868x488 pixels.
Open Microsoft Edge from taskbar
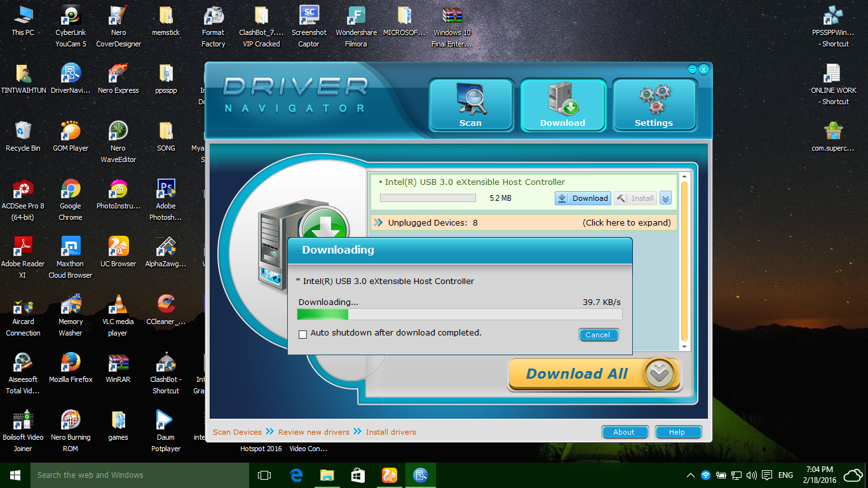click(x=295, y=475)
